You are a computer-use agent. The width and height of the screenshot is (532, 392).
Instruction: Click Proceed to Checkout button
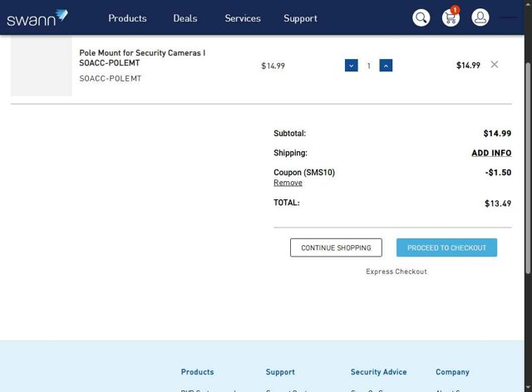point(446,247)
